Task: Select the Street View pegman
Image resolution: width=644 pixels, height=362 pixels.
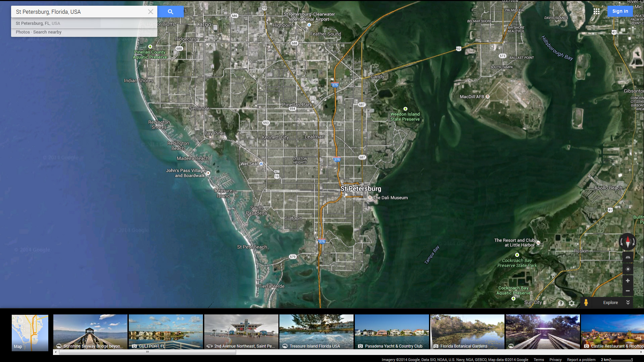Action: tap(586, 302)
